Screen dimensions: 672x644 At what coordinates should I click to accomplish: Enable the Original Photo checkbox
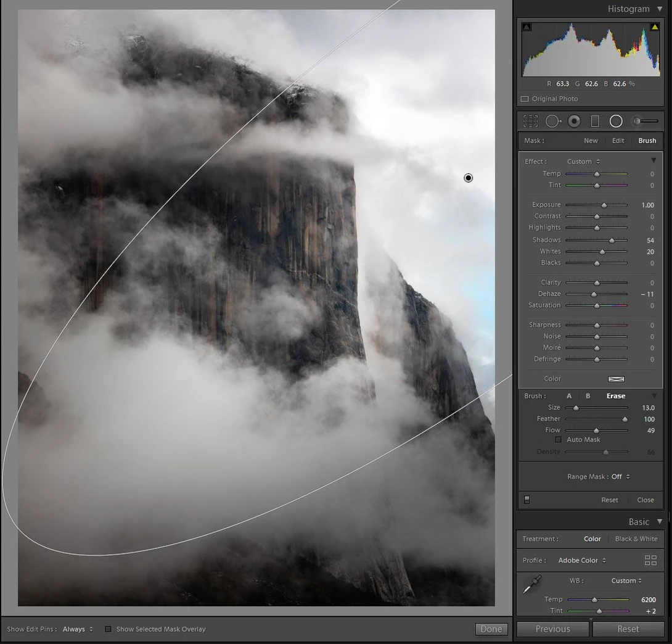click(525, 99)
